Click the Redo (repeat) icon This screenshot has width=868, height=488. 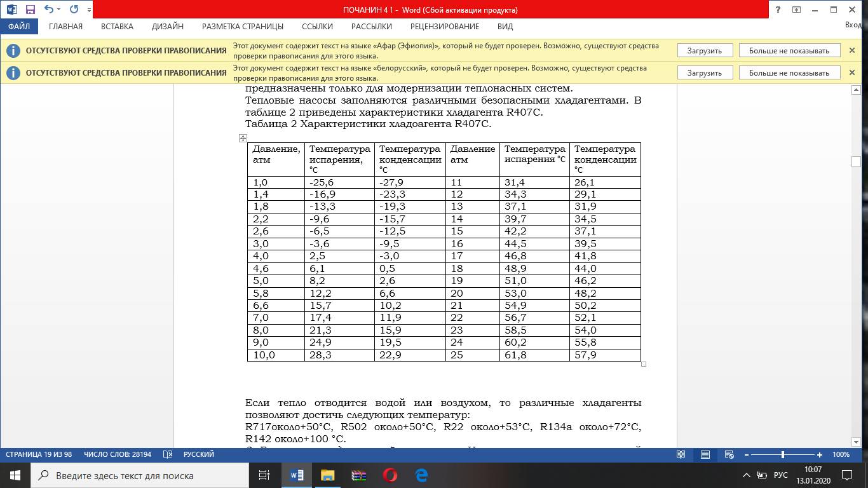point(74,10)
